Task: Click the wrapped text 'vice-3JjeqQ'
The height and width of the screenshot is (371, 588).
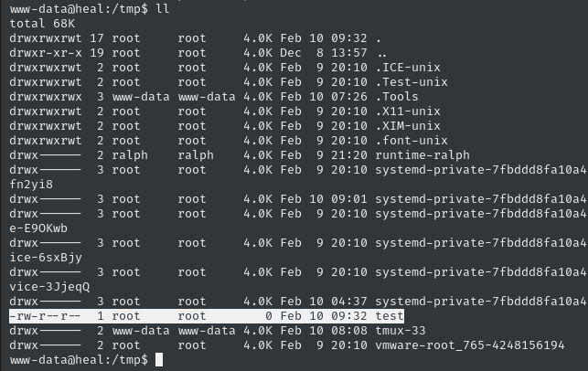Action: 49,287
